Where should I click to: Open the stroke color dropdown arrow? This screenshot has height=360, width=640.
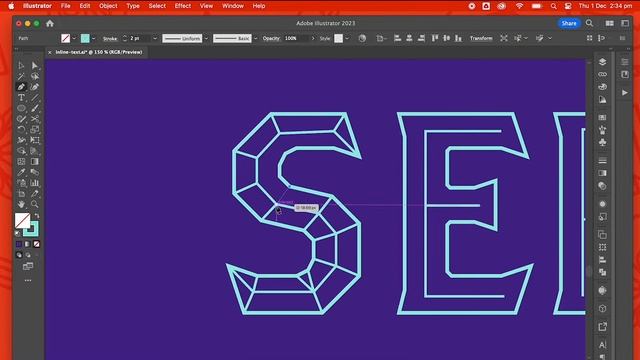94,38
